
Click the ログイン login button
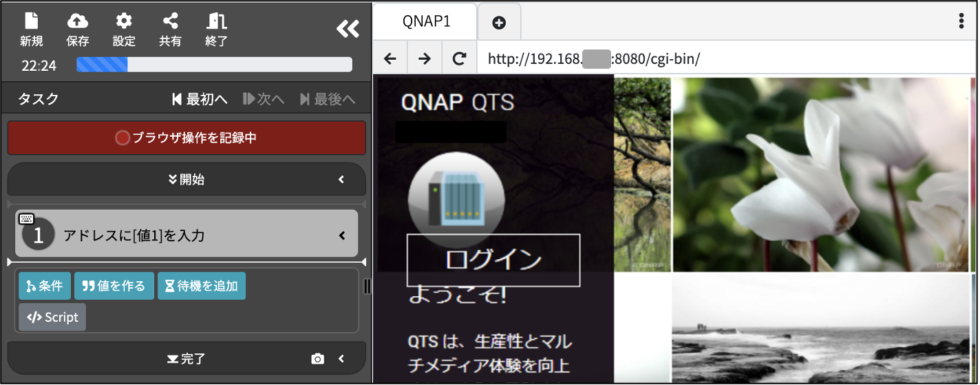tap(493, 260)
